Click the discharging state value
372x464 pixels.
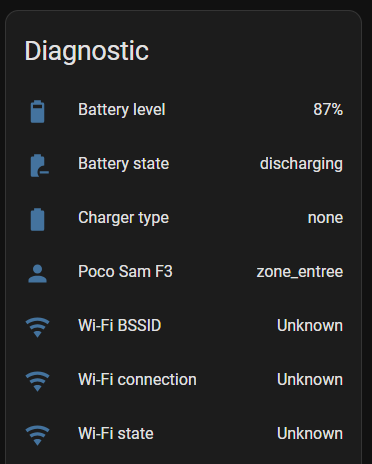pyautogui.click(x=301, y=164)
